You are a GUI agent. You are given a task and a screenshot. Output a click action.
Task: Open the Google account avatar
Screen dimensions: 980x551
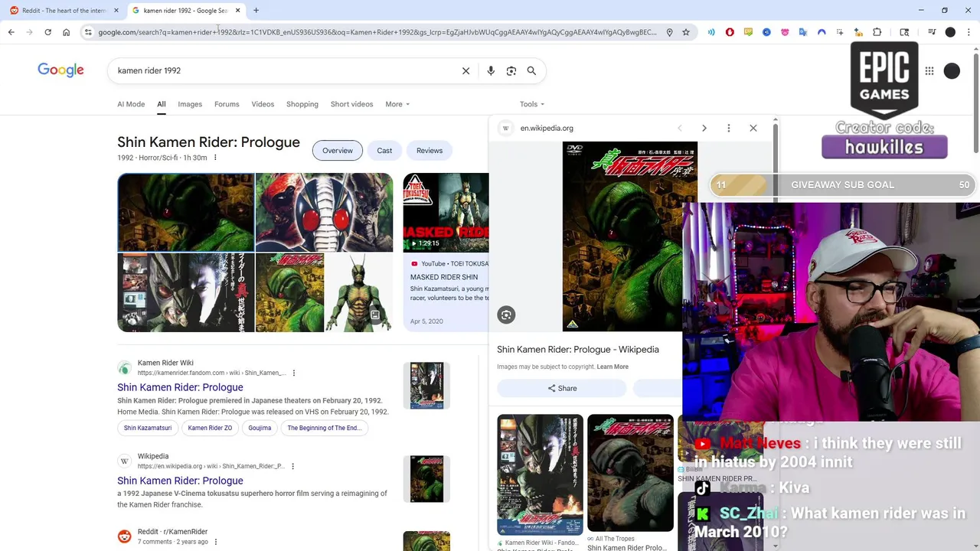[952, 71]
